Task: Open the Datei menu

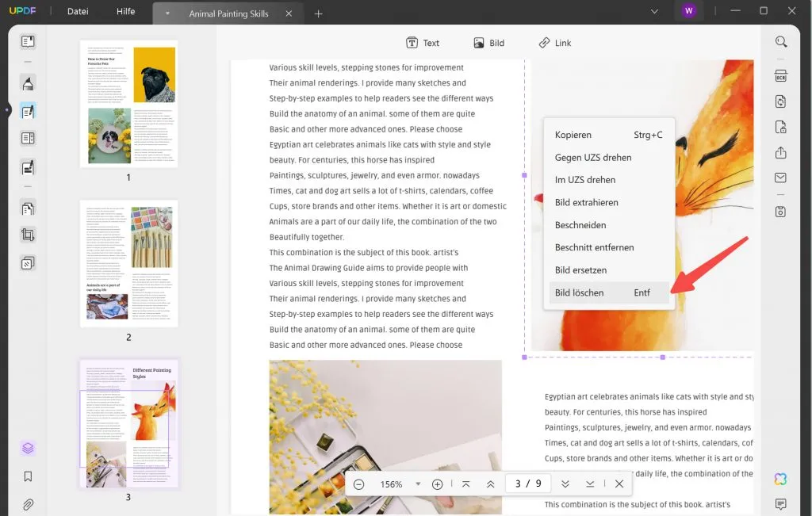Action: pos(78,11)
